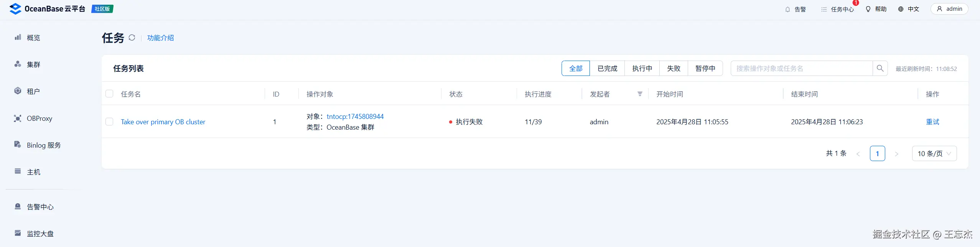Click the red notification badge on 任务中心

(856, 3)
